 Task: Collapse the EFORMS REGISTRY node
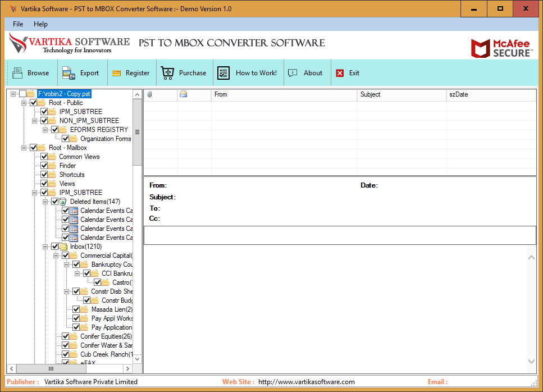[45, 130]
